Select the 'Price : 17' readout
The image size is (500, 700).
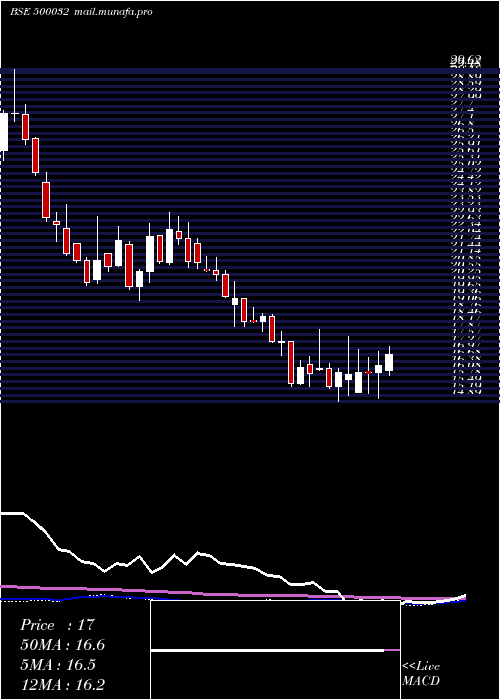coord(57,625)
